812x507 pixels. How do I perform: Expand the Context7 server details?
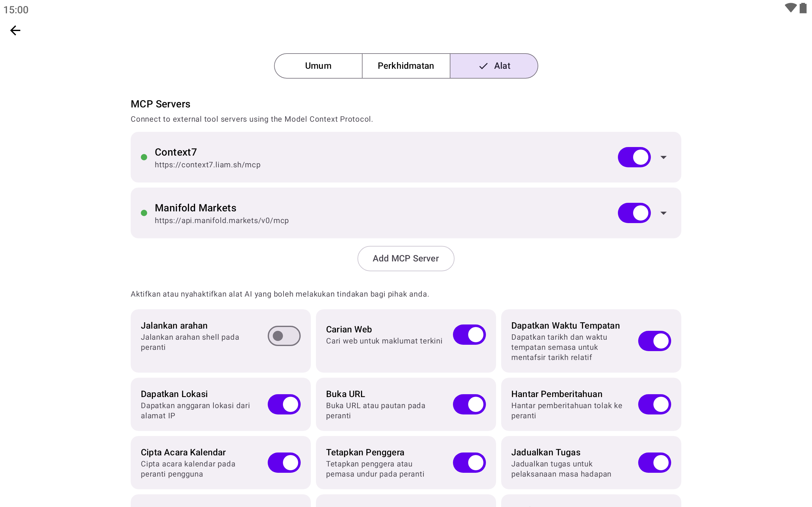click(x=663, y=157)
